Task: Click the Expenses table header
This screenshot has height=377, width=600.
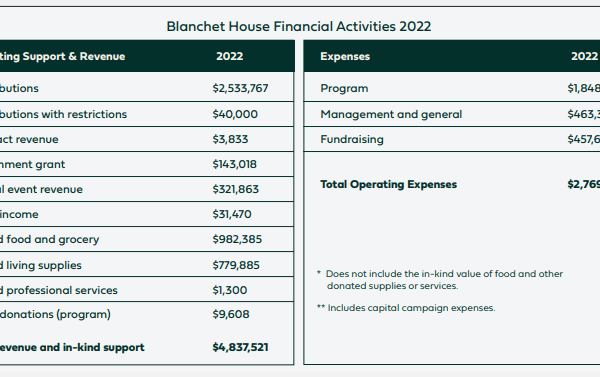Action: (345, 56)
